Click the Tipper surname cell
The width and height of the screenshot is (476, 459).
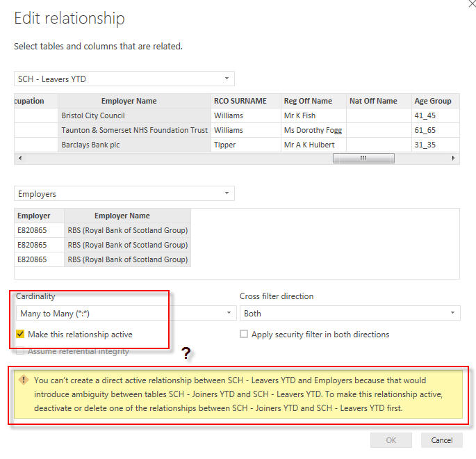point(246,145)
